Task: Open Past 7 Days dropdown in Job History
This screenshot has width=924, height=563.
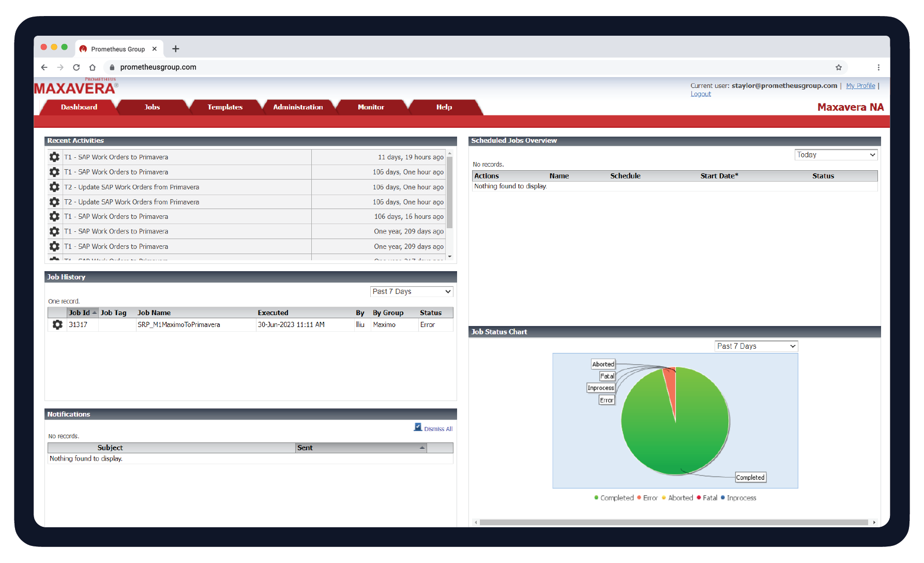Action: point(411,291)
